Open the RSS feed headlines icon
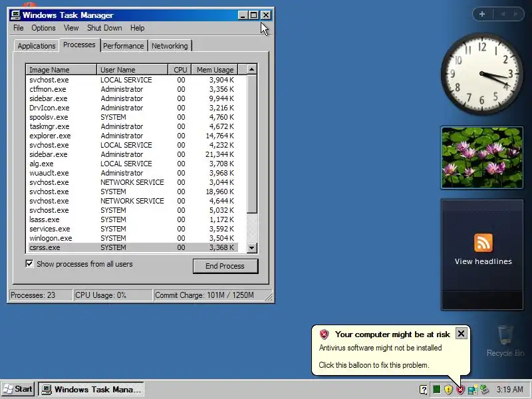 pos(483,243)
